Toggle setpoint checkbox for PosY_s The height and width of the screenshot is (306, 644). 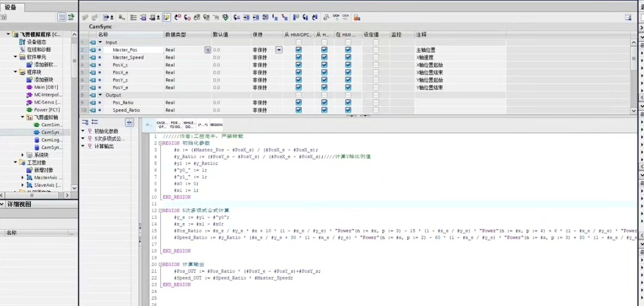pos(376,80)
